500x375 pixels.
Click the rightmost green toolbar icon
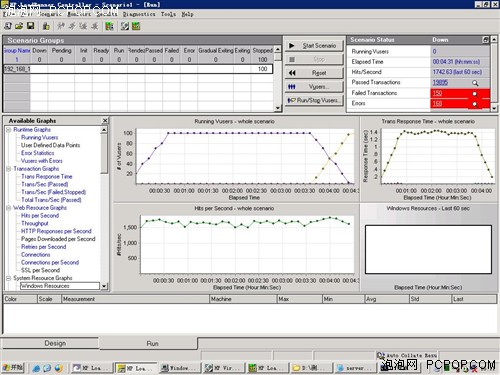coord(136,26)
